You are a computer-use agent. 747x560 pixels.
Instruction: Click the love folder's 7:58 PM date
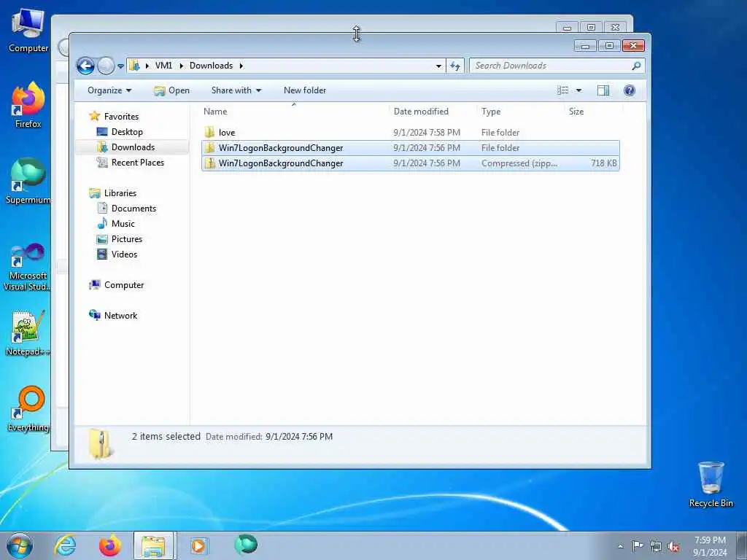pos(427,133)
